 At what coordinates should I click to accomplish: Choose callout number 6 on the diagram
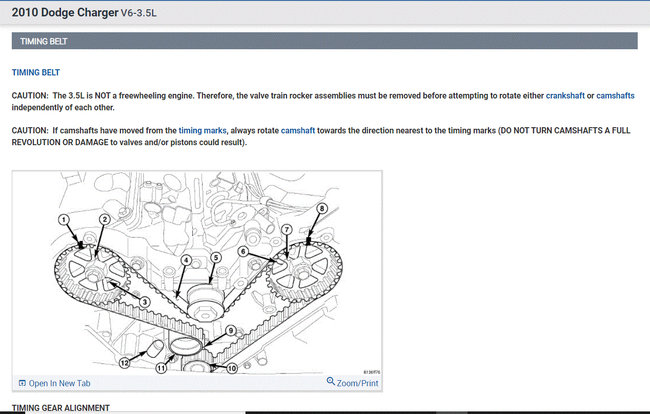click(243, 252)
